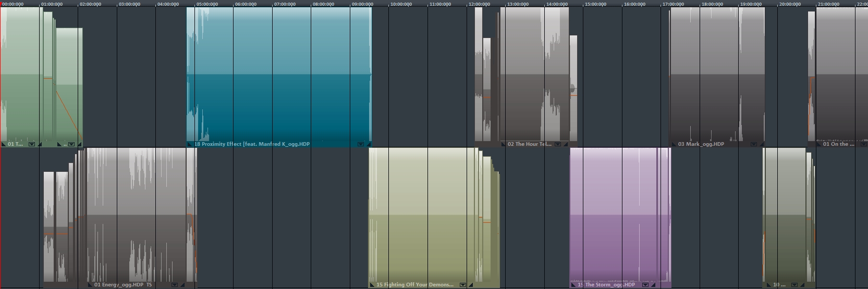Click the fade-in handle icon of 02 The Hour clip
Screen dimensions: 868x289
pyautogui.click(x=503, y=144)
